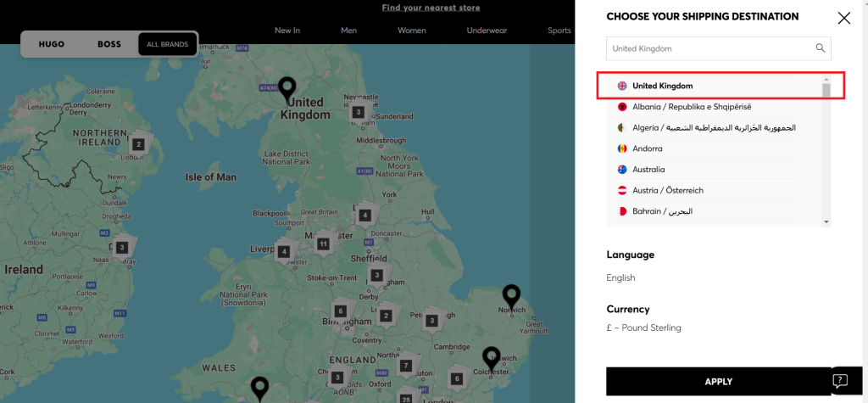Screen dimensions: 868x403
Task: Open the Women navigation menu
Action: pos(412,31)
